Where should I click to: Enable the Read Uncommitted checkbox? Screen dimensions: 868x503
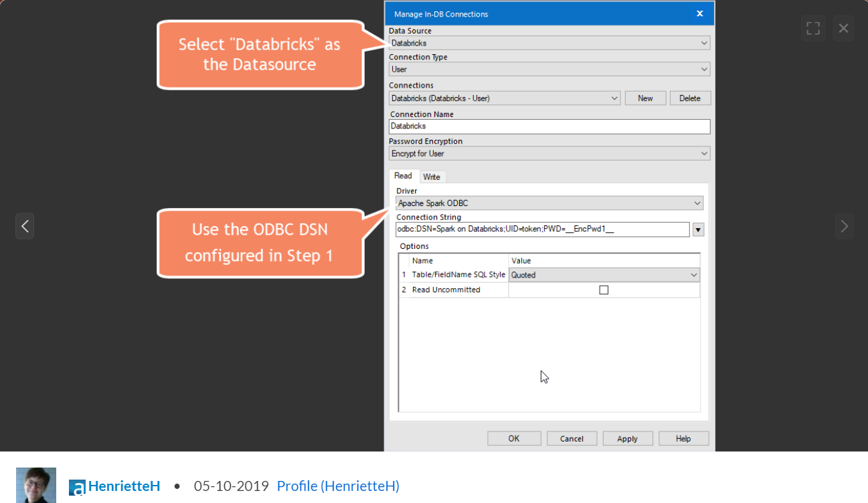604,289
